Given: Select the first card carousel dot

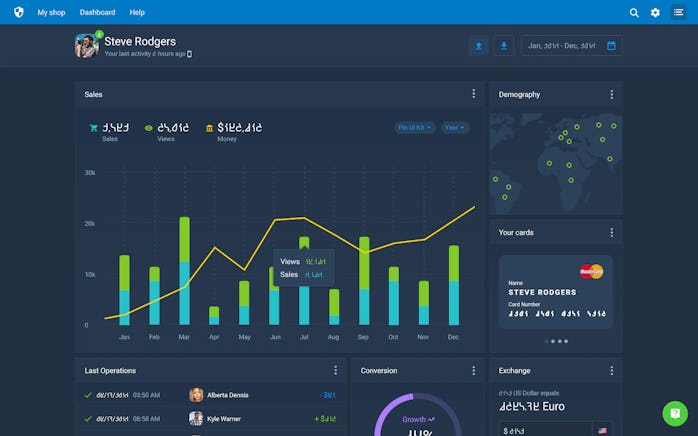Looking at the screenshot, I should 547,341.
